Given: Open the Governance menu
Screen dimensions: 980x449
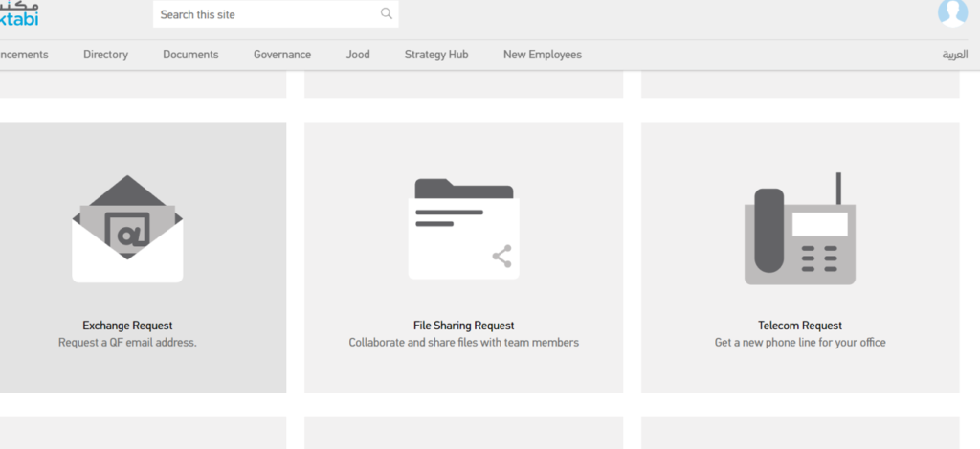Looking at the screenshot, I should 282,55.
